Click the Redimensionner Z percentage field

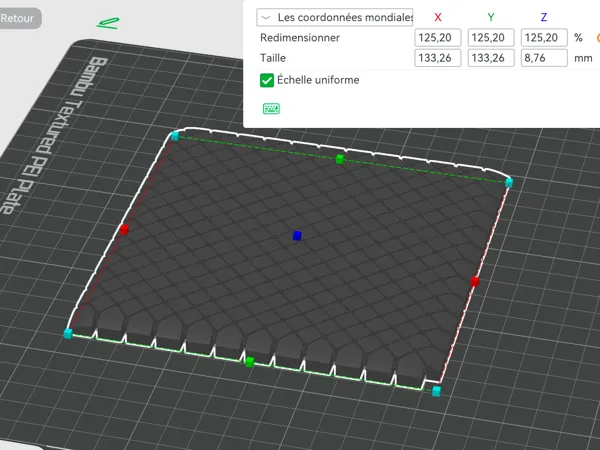544,38
